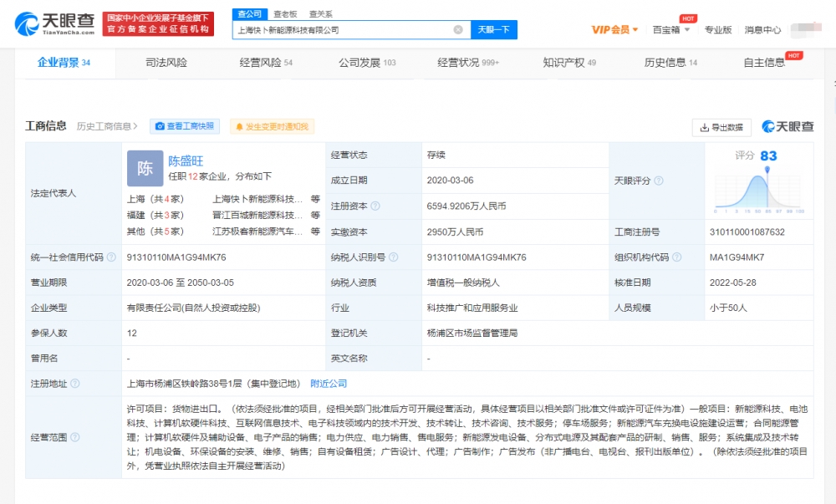Click the 经营状态 value 存续

pyautogui.click(x=436, y=155)
